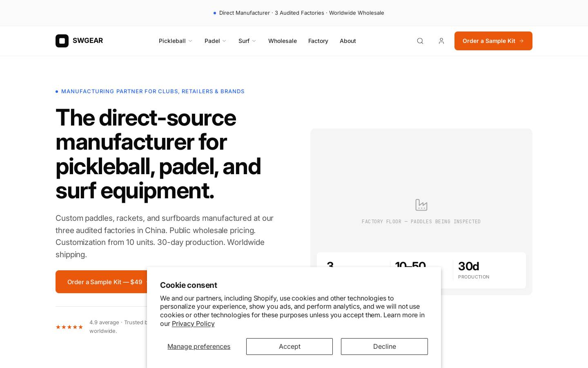Open the Wholesale nav item

tap(283, 41)
